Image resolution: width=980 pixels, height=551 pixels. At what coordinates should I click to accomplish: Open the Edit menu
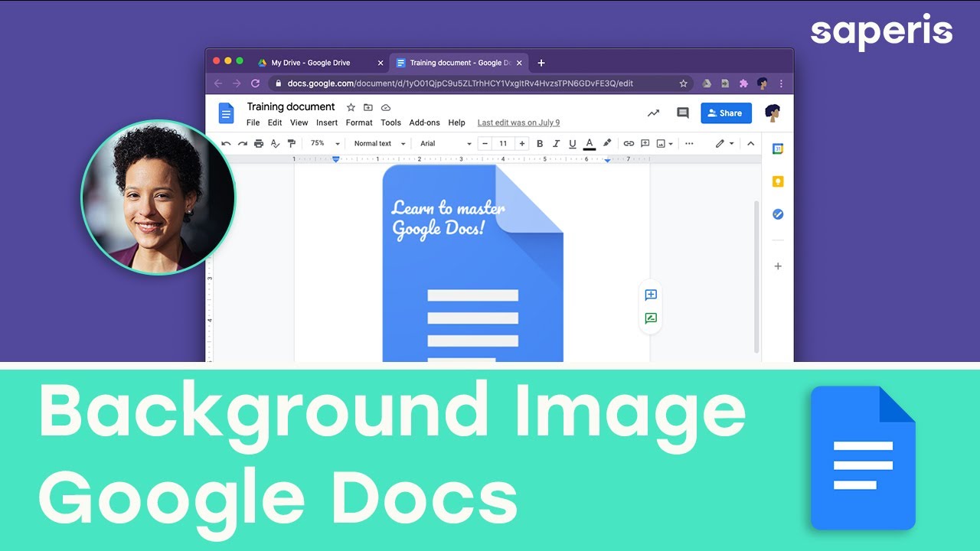(275, 122)
